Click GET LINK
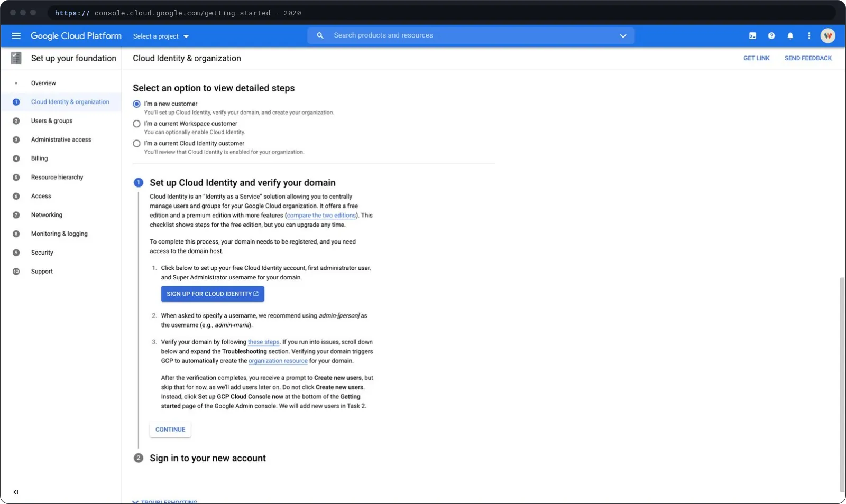This screenshot has height=504, width=846. tap(756, 58)
